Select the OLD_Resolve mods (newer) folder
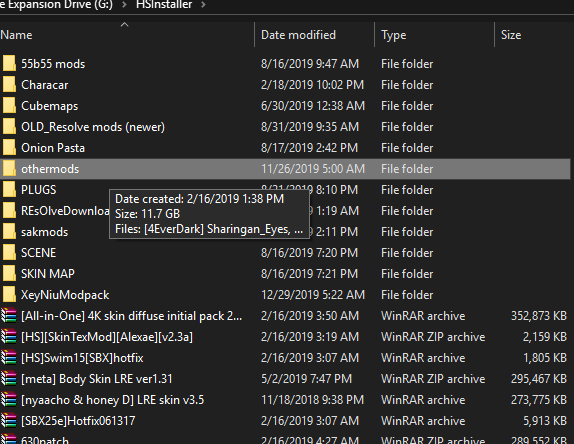This screenshot has height=444, width=574. (93, 127)
